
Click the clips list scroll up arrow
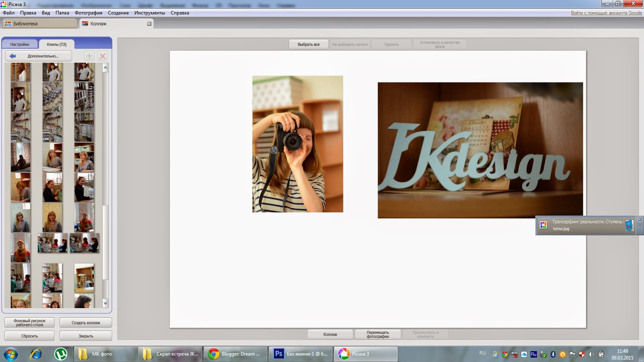coord(105,68)
